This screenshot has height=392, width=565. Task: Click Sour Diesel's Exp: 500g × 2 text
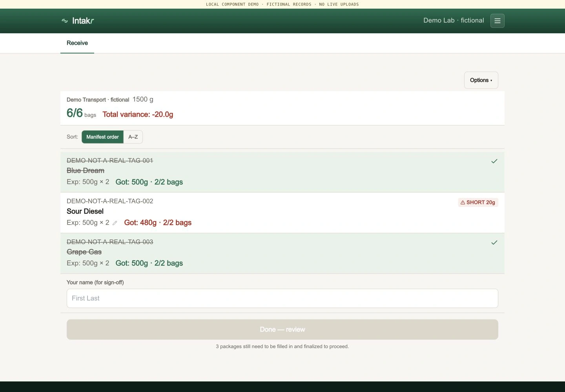tap(88, 223)
